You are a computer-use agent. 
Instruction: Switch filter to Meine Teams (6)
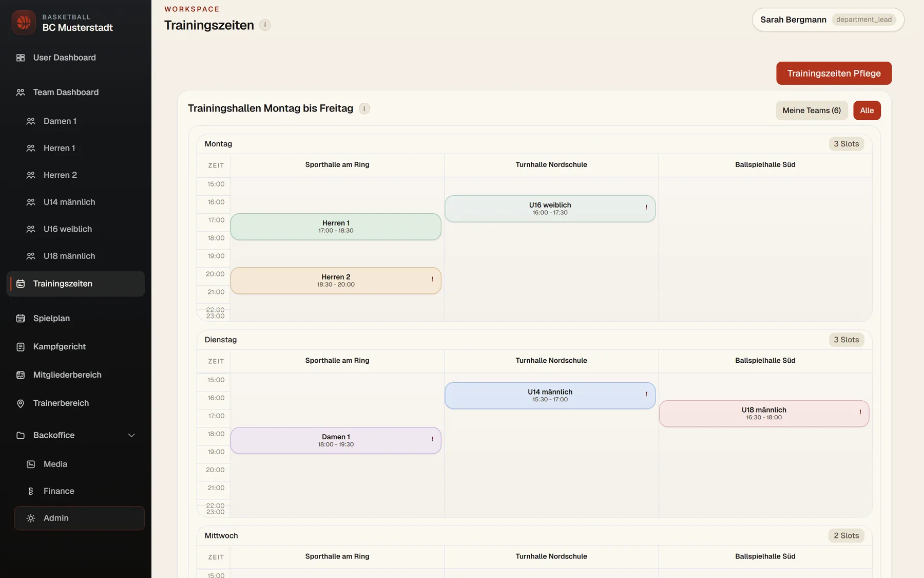[x=812, y=110]
